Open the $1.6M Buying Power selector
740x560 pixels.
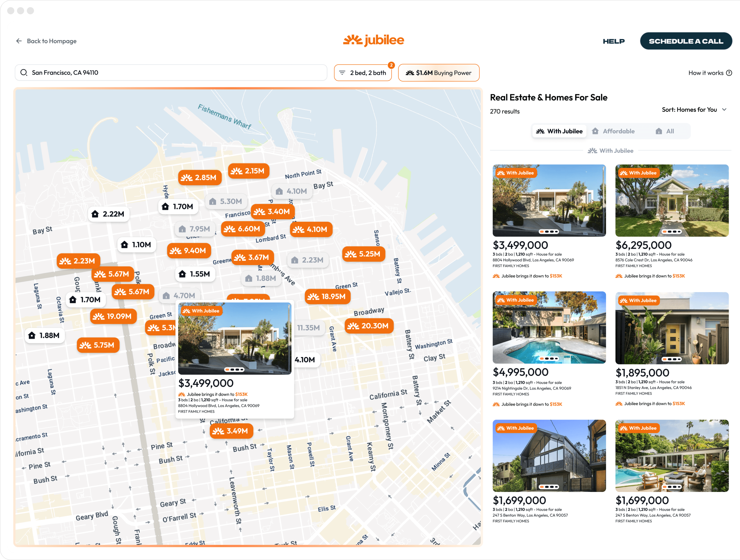pos(438,73)
